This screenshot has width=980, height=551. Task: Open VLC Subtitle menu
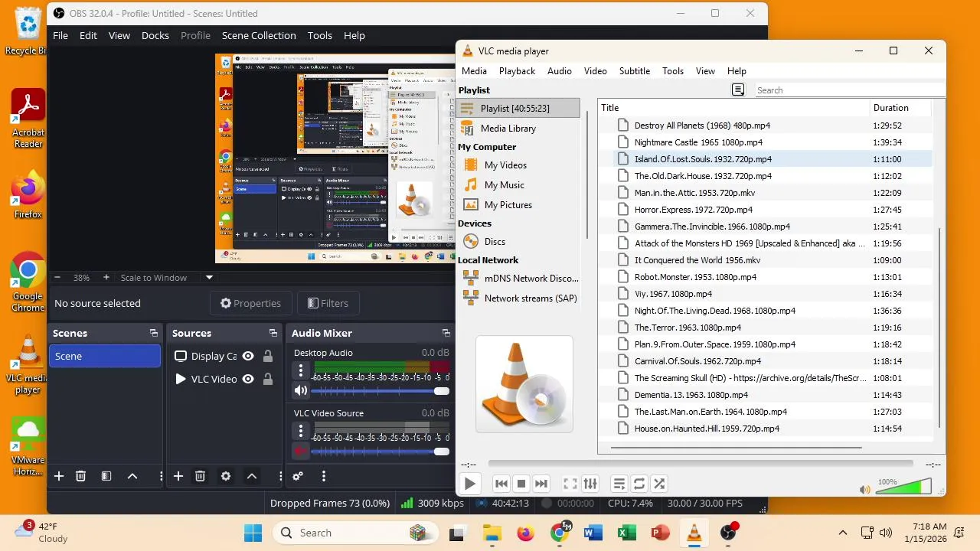(635, 70)
